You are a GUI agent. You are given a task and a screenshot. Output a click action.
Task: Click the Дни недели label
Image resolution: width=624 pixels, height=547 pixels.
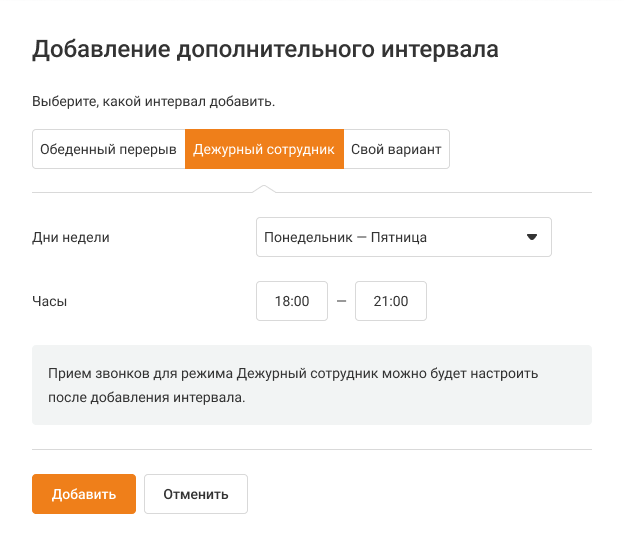coord(71,237)
